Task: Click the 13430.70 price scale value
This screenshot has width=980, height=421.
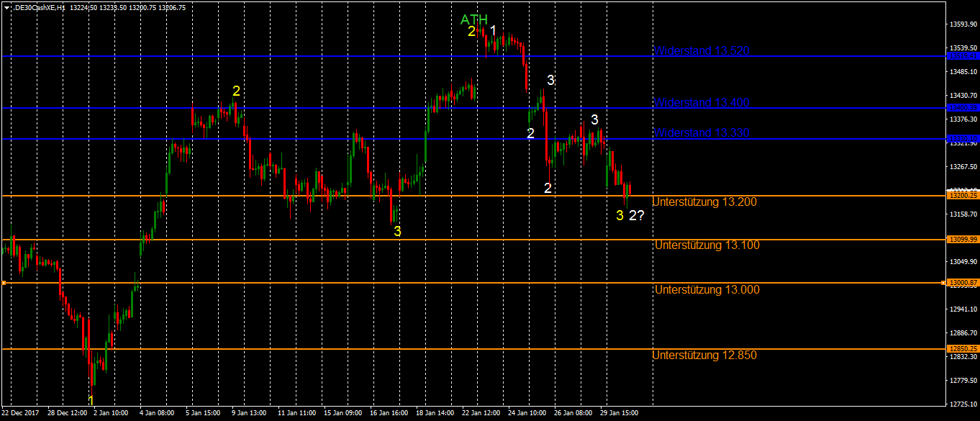Action: pyautogui.click(x=963, y=95)
